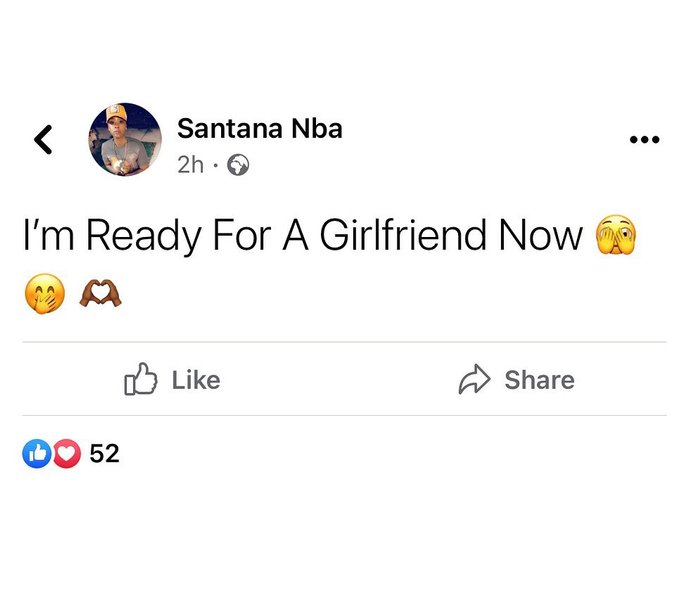Open the three-dot post options menu

pyautogui.click(x=644, y=140)
